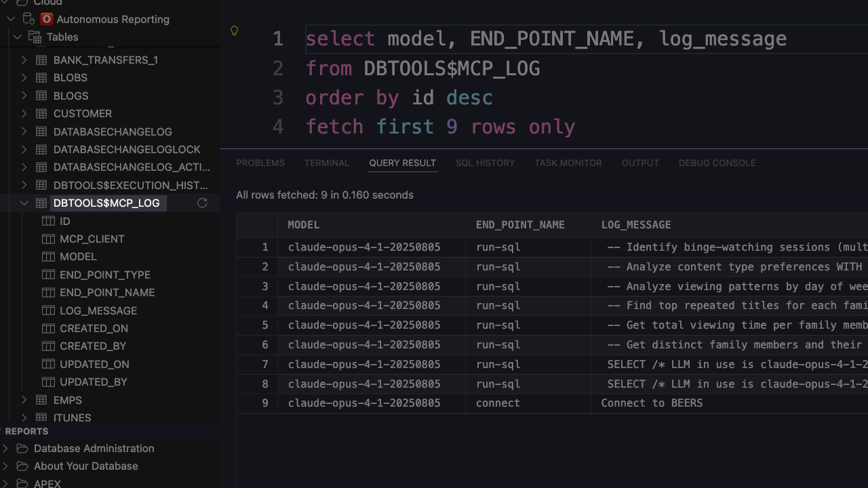Collapse the DBTOOLS$MCP_LOG table node

coord(24,203)
